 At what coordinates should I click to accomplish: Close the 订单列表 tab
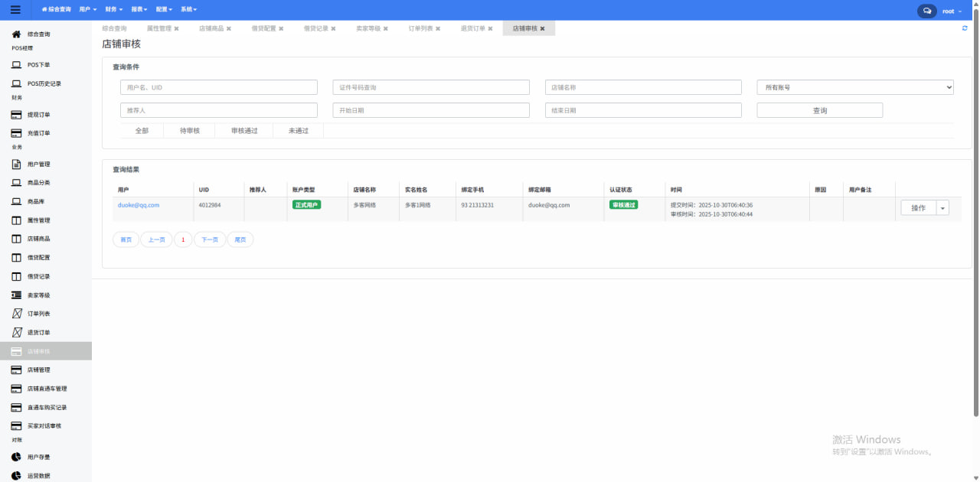pos(437,28)
